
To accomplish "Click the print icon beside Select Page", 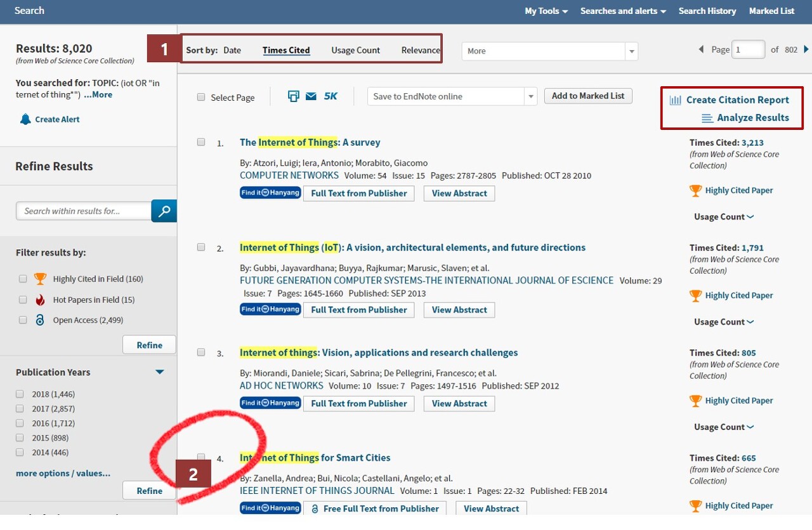I will [293, 96].
